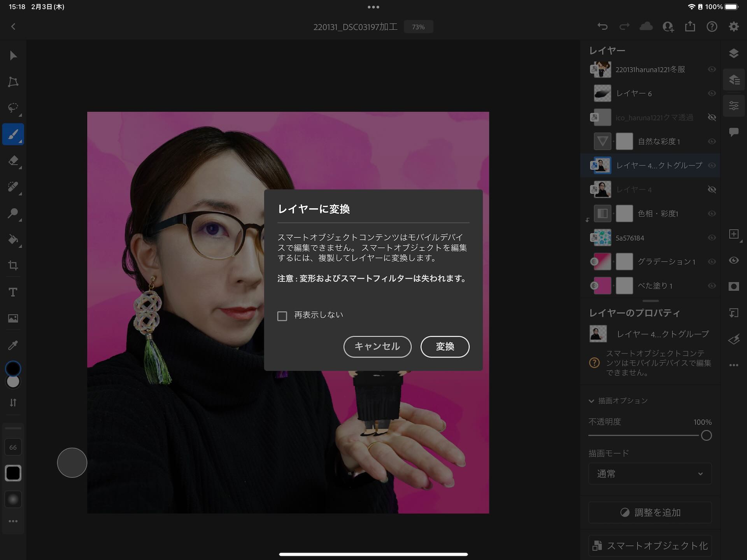Image resolution: width=747 pixels, height=560 pixels.
Task: Select the Lasso selection tool
Action: coord(13,108)
